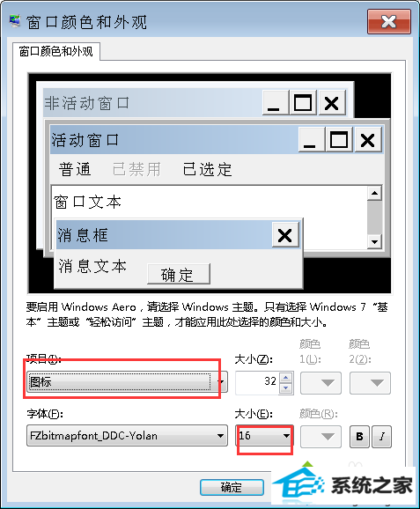Click the 活动窗口 preview maximize icon
This screenshot has height=509, width=420.
[339, 140]
